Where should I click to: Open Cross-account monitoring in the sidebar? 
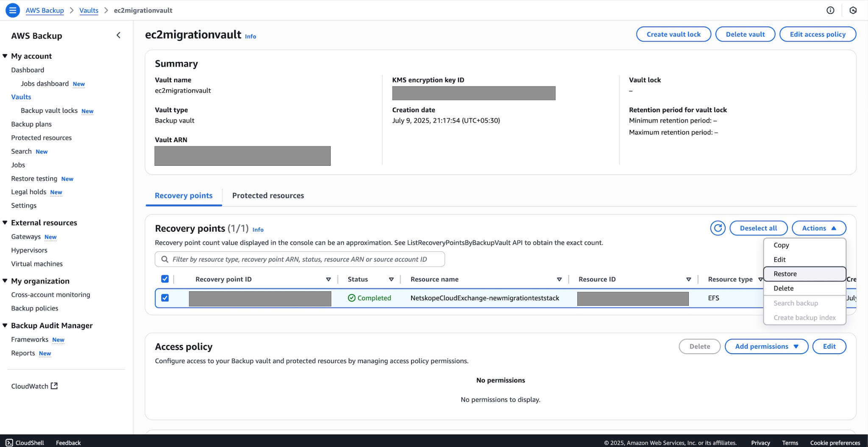click(x=51, y=295)
